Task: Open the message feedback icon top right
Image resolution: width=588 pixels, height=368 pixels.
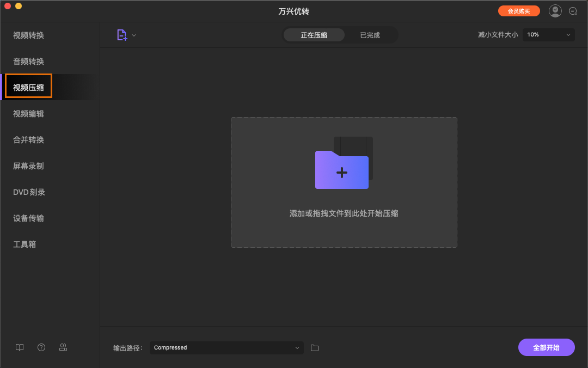Action: [573, 10]
